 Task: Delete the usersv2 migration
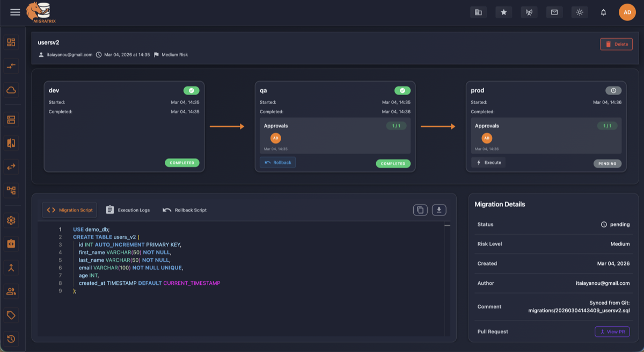coord(616,44)
